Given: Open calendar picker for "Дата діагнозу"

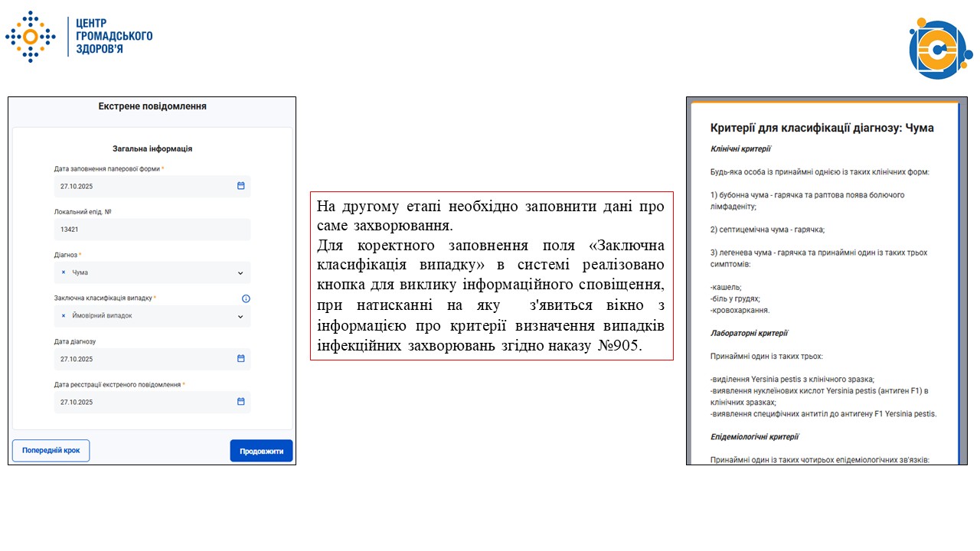Looking at the screenshot, I should pos(240,359).
